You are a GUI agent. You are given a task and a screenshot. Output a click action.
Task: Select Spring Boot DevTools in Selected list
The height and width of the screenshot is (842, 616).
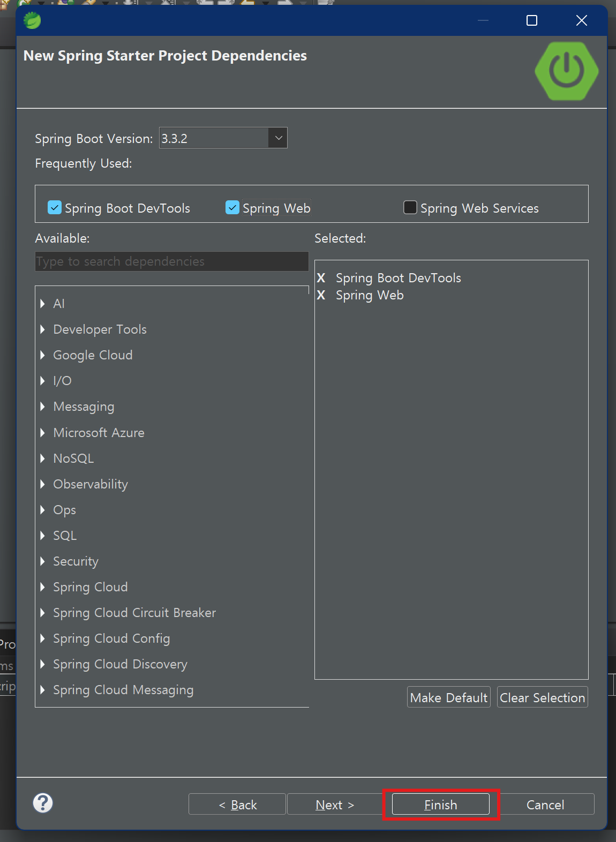(399, 278)
